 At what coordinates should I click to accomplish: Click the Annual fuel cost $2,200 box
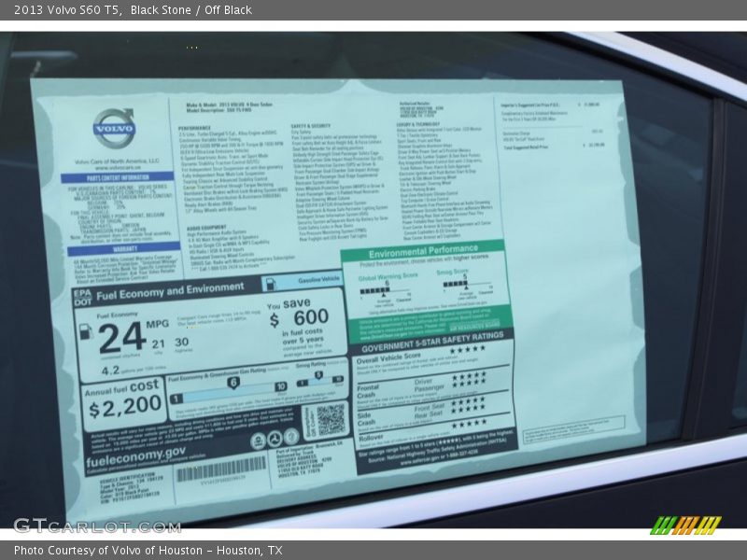(x=123, y=399)
